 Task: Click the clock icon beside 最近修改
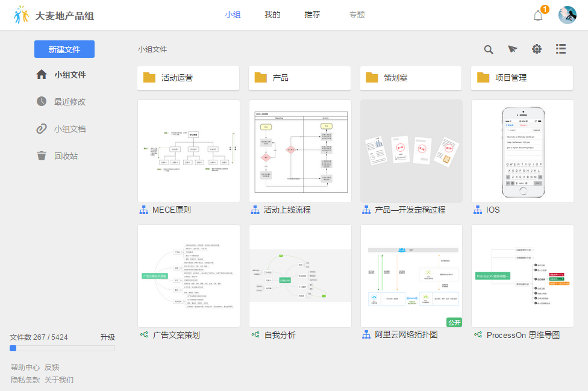[40, 101]
